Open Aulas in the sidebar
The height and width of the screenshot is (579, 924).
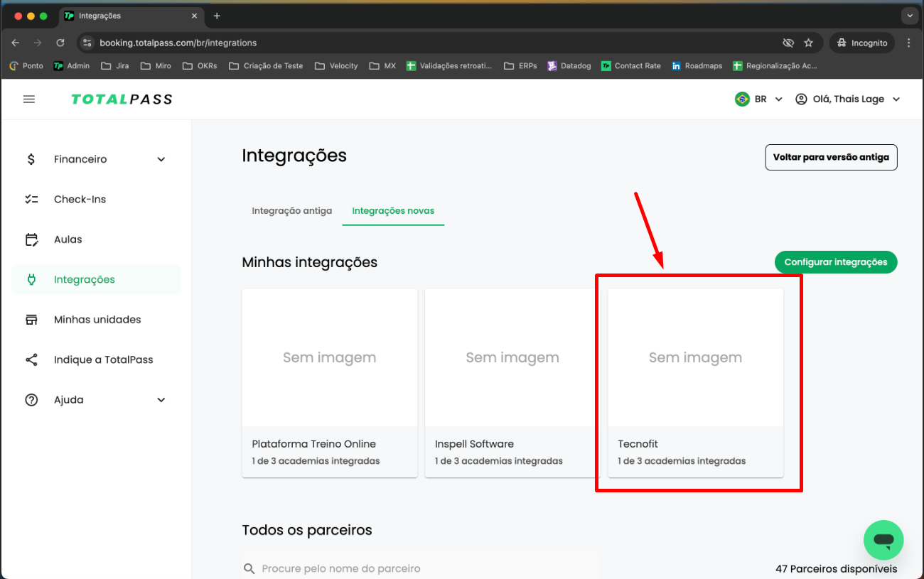click(97, 239)
